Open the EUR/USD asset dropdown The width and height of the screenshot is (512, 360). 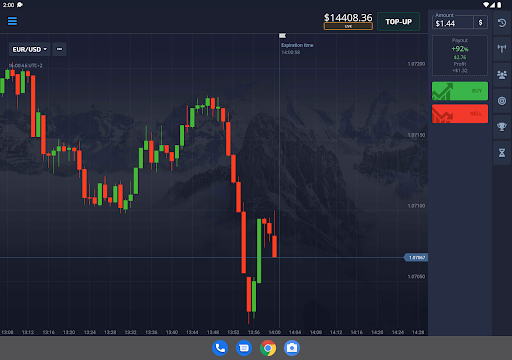[x=30, y=49]
